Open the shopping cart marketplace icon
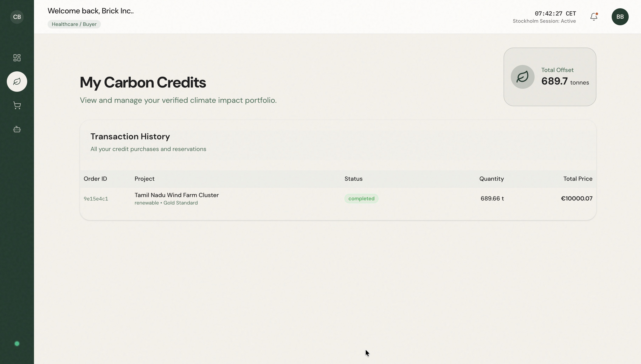 [x=17, y=105]
